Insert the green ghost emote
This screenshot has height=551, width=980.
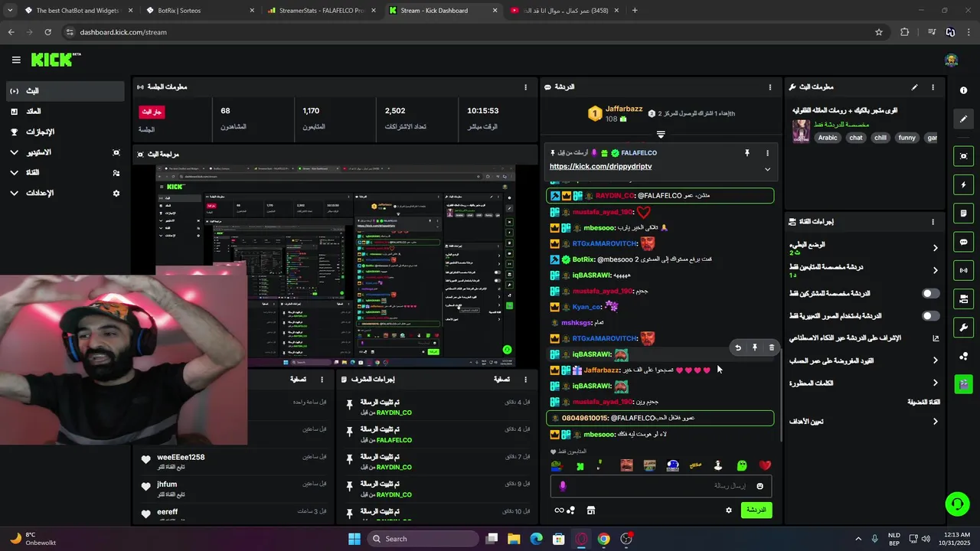coord(742,465)
